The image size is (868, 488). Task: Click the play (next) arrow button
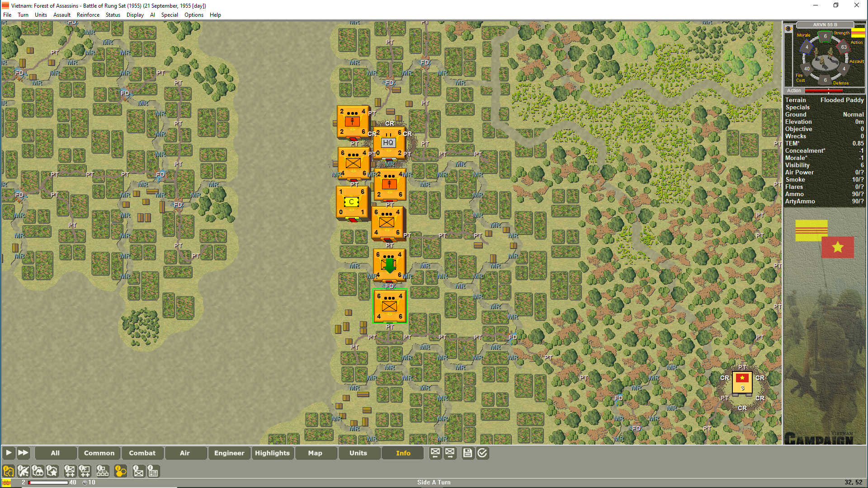coord(8,453)
